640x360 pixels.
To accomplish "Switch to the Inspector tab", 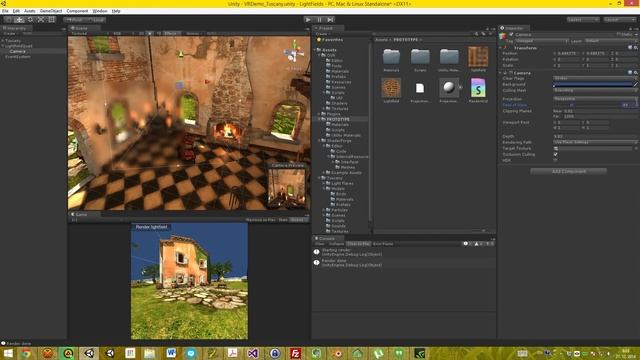I will point(514,28).
